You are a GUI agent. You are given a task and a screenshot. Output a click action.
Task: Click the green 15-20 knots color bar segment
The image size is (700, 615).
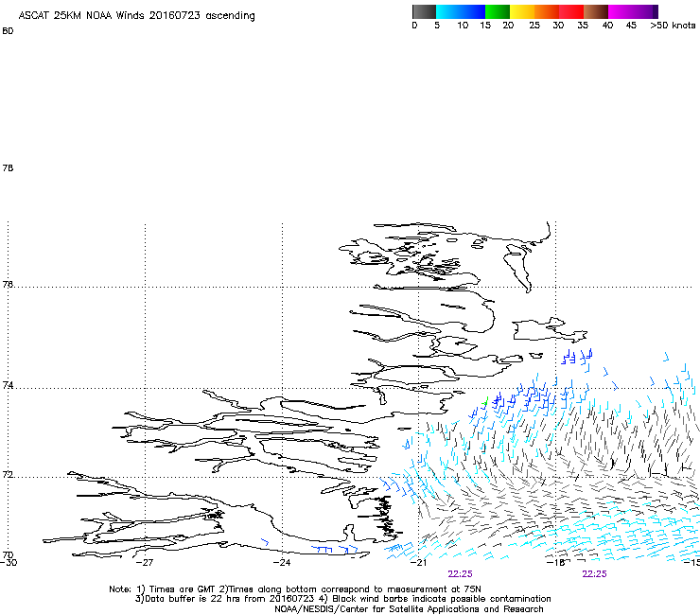tap(498, 11)
